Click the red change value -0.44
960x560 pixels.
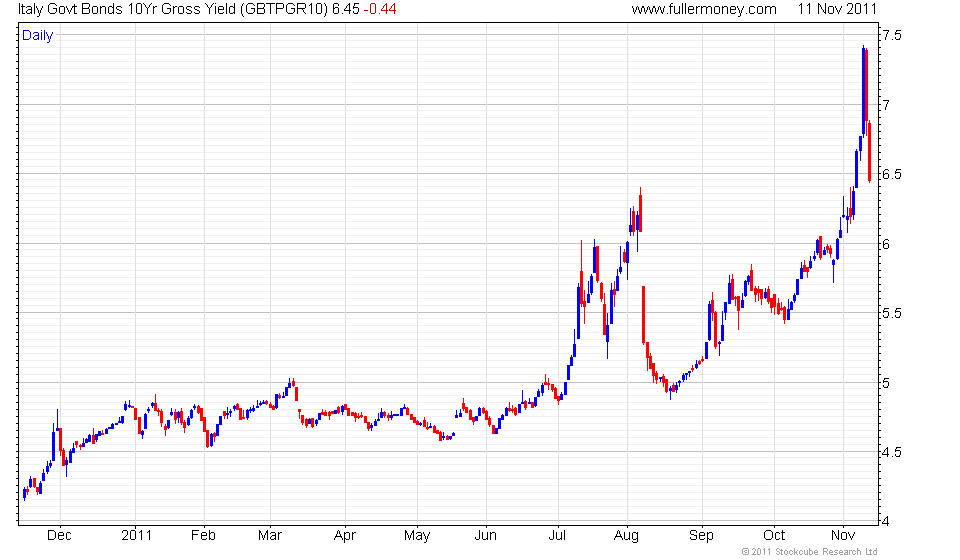coord(380,9)
